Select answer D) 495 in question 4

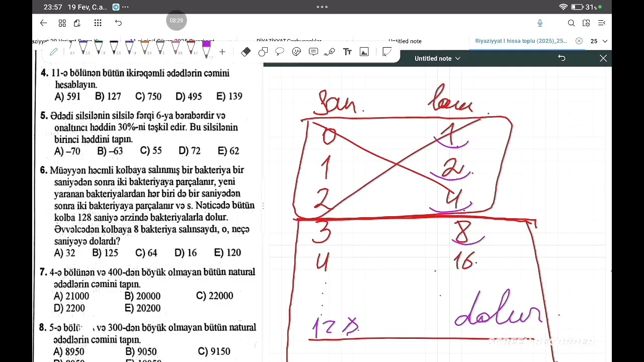pos(189,97)
